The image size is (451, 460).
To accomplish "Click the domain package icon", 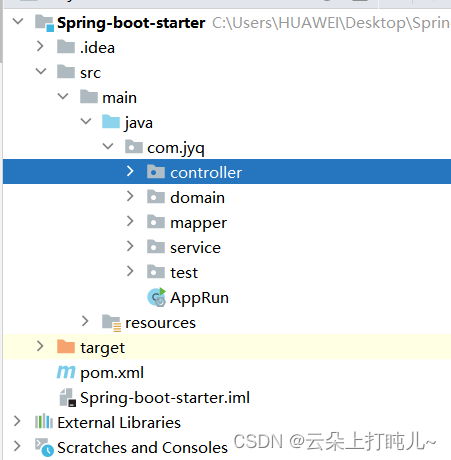I will pyautogui.click(x=156, y=196).
